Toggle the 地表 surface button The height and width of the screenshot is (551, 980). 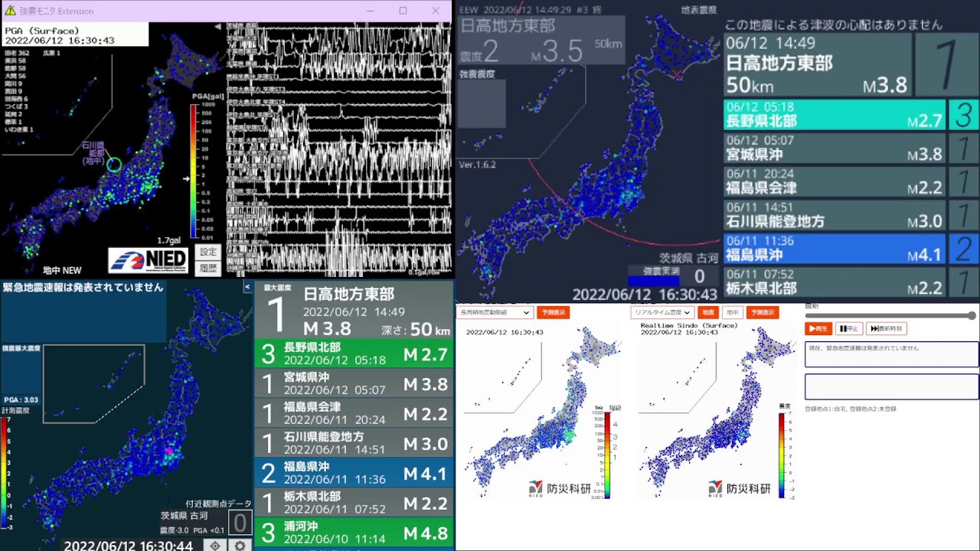(708, 312)
